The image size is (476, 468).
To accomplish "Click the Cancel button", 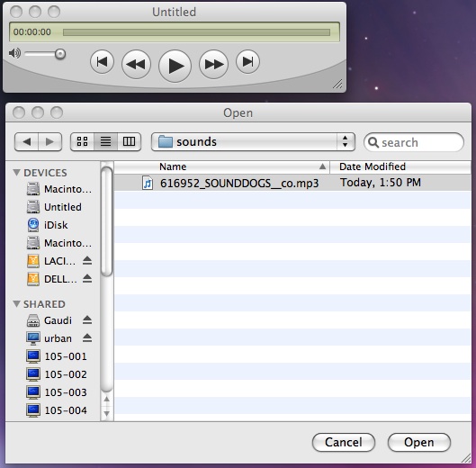I will coord(344,442).
